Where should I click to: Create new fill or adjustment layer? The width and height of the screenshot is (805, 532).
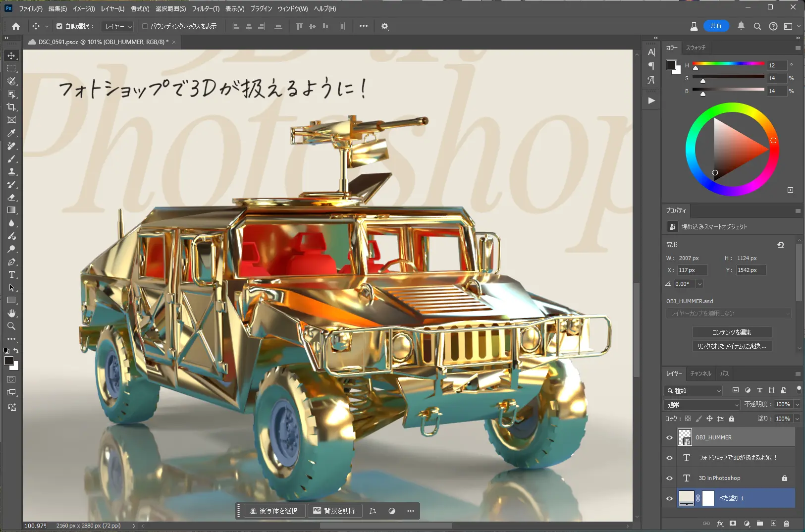click(x=747, y=523)
